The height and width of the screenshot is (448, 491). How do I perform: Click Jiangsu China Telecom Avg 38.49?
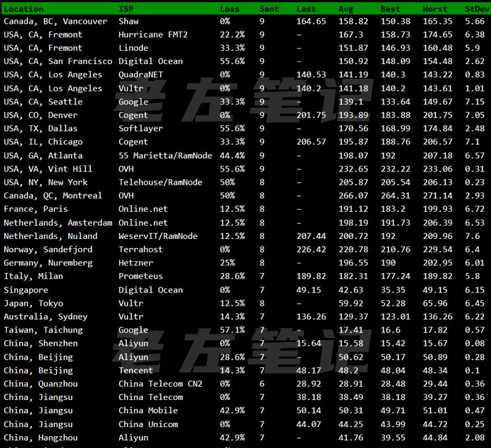tap(351, 397)
